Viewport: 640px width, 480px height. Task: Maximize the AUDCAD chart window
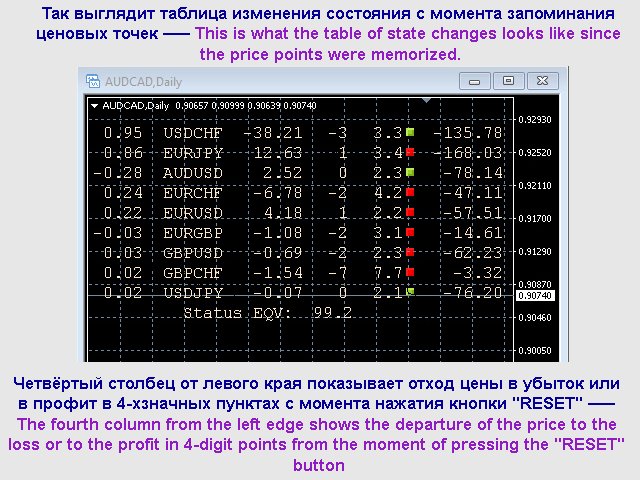[x=508, y=80]
